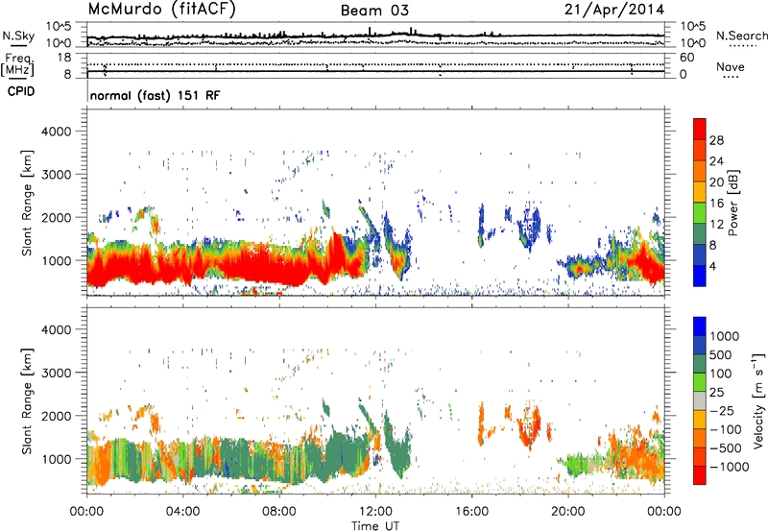Click the 'Nave' legend label
The height and width of the screenshot is (532, 768).
click(x=731, y=66)
